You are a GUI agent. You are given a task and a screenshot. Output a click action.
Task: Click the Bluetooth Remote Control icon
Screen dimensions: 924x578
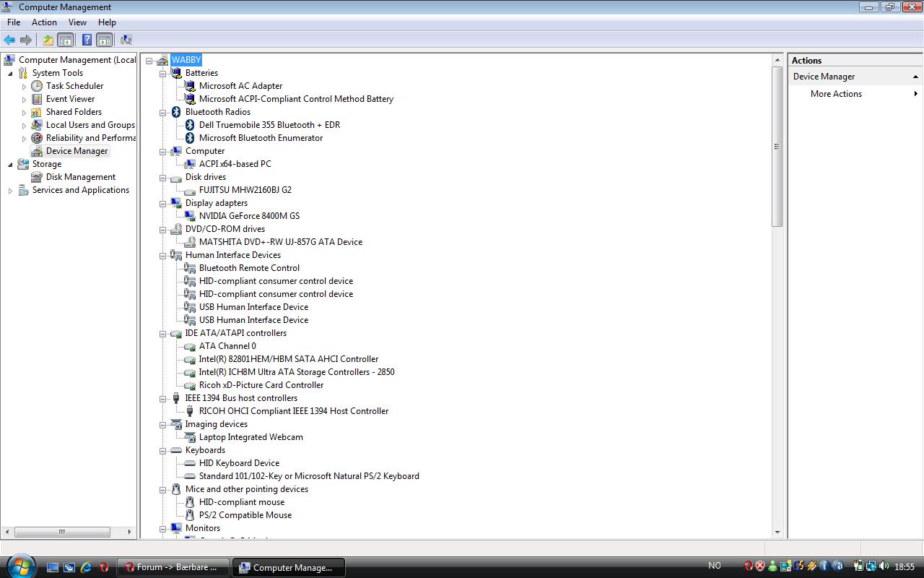[190, 268]
